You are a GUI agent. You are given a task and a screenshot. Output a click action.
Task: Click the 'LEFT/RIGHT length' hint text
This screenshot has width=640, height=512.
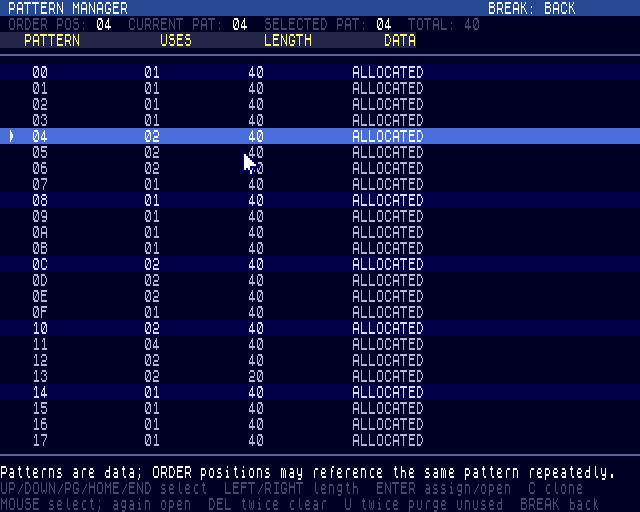tap(291, 488)
